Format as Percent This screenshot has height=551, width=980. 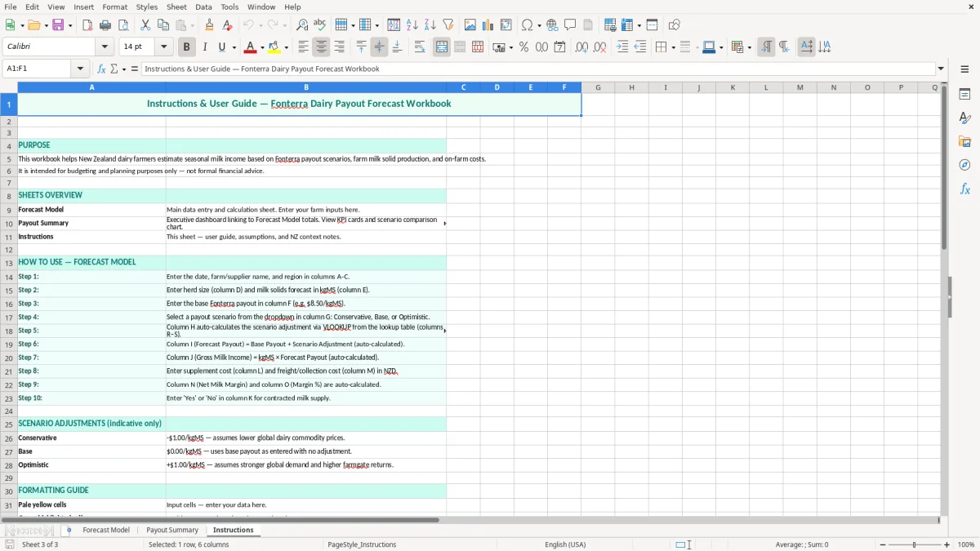[524, 47]
